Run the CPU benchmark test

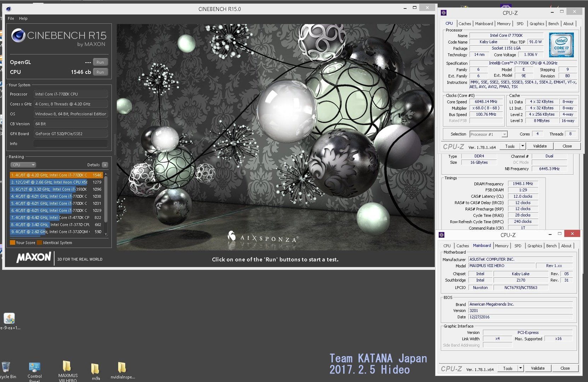[100, 72]
